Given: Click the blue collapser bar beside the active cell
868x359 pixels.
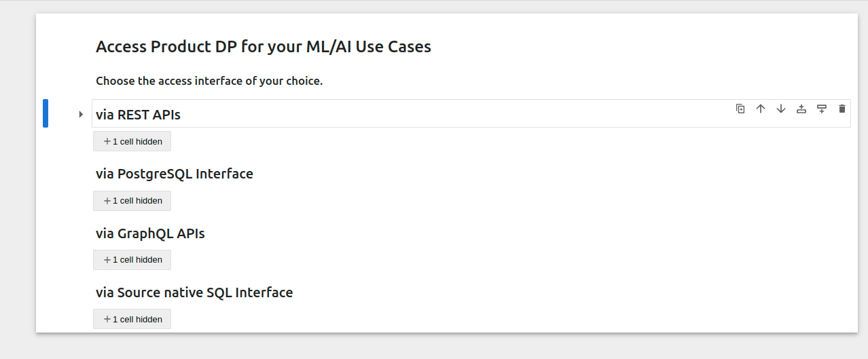Looking at the screenshot, I should coord(46,113).
